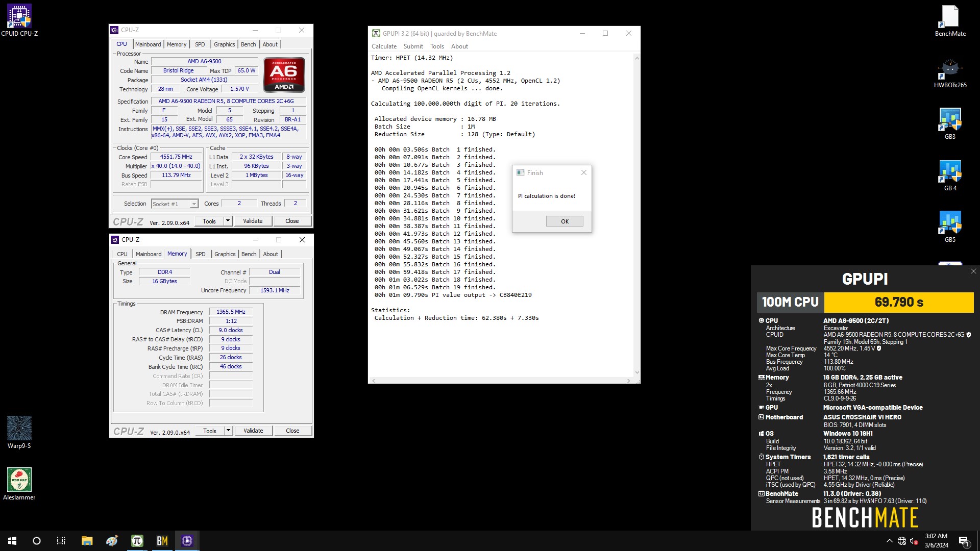The height and width of the screenshot is (551, 980).
Task: Click GPUPI vertical scrollbar down arrow
Action: (x=636, y=372)
